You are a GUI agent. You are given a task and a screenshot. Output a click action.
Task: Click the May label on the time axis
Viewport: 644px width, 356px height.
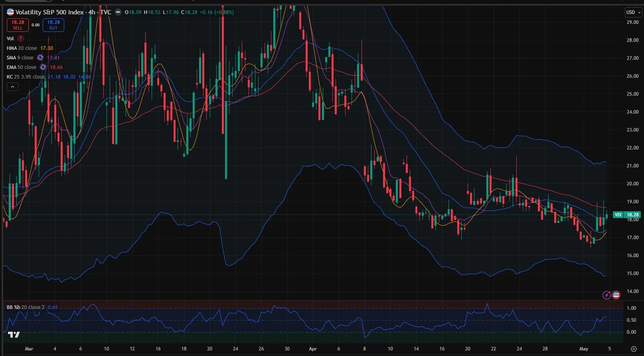coord(584,349)
